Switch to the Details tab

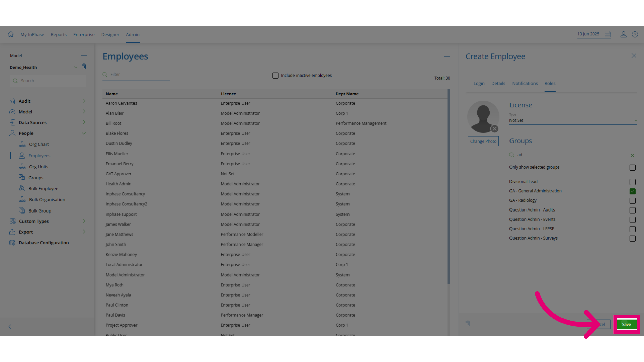click(498, 83)
